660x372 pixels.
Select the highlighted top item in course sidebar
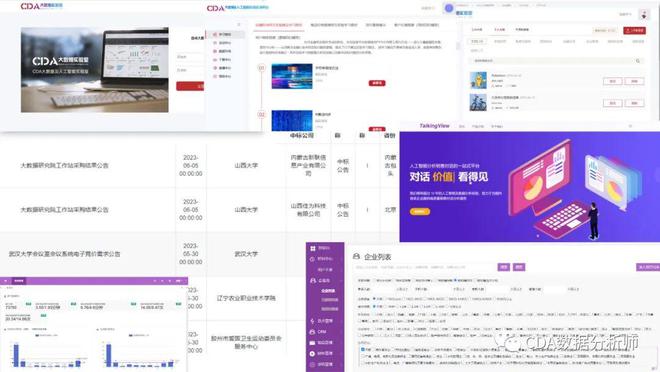(225, 35)
